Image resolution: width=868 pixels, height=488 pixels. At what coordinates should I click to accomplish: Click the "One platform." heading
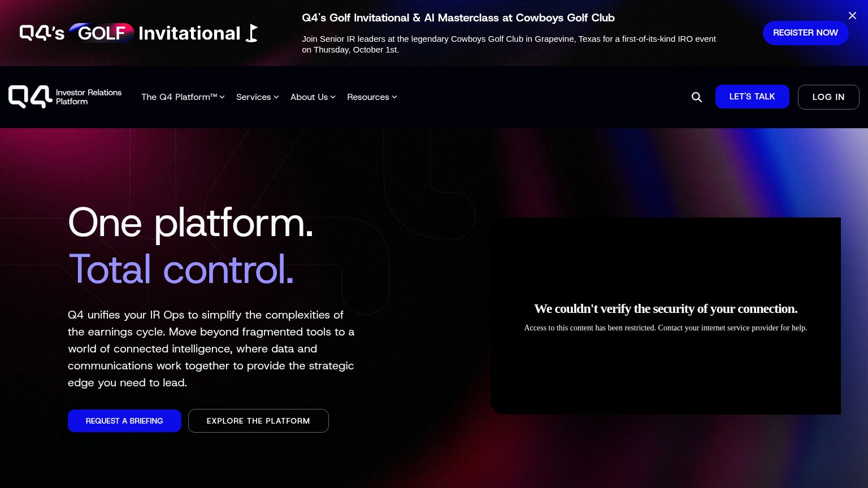tap(190, 223)
